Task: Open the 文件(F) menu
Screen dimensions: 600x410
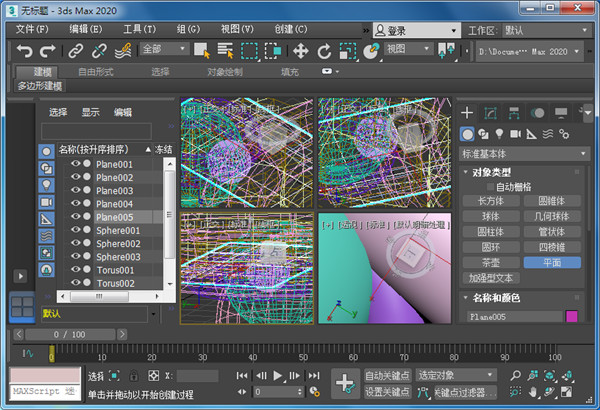Action: pos(32,30)
